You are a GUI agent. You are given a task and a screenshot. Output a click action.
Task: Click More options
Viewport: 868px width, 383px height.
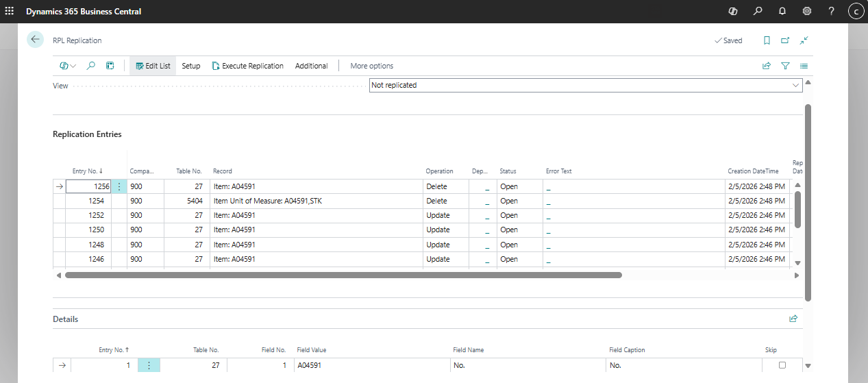[x=371, y=66]
